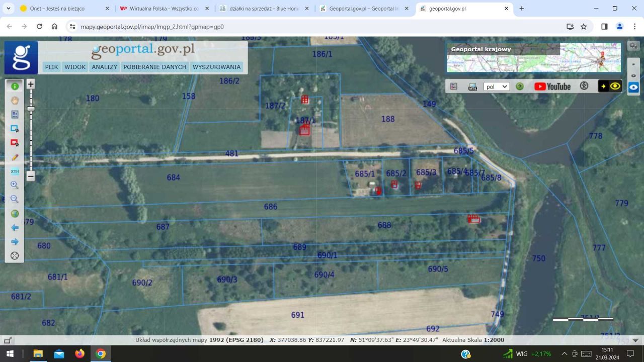Open the Windows Start menu
Screen dimensions: 644x362
[x=10, y=353]
